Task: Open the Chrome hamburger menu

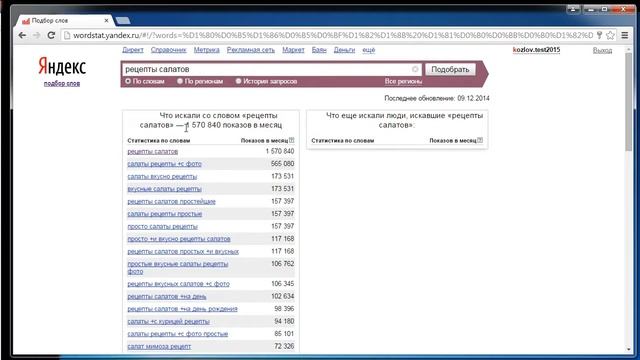Action: pyautogui.click(x=624, y=36)
